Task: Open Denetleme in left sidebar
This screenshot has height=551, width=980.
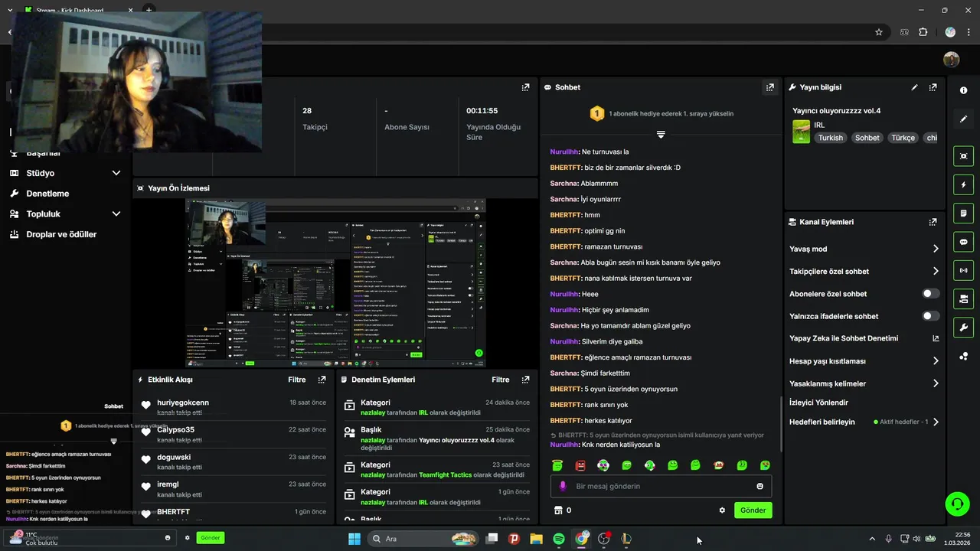Action: click(47, 194)
